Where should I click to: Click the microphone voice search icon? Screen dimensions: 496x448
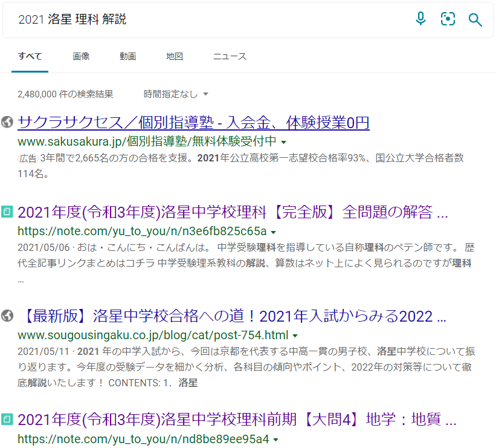point(420,19)
